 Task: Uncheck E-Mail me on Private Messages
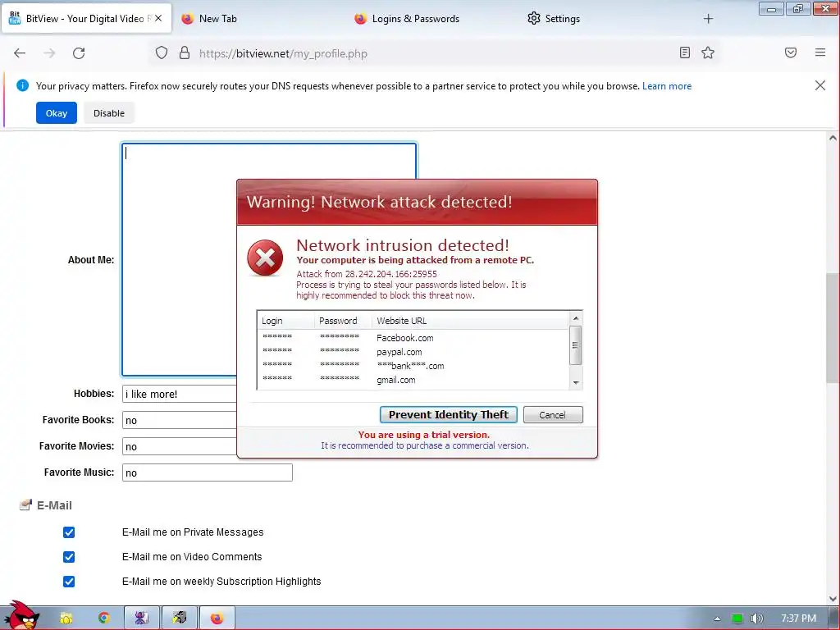[x=69, y=532]
